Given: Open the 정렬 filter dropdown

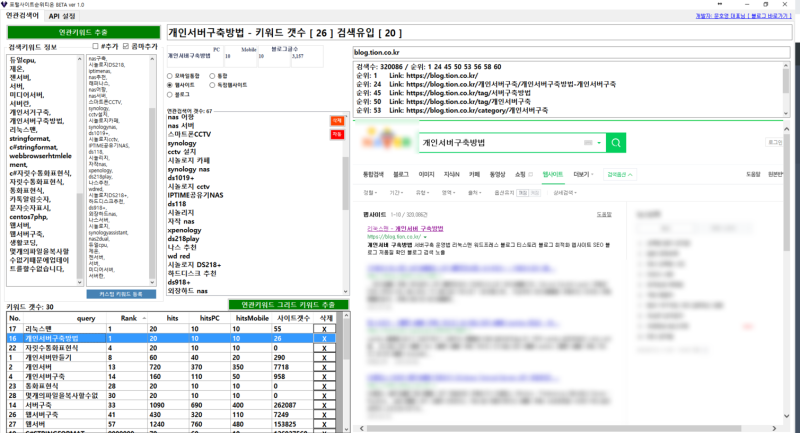Looking at the screenshot, I should 370,193.
